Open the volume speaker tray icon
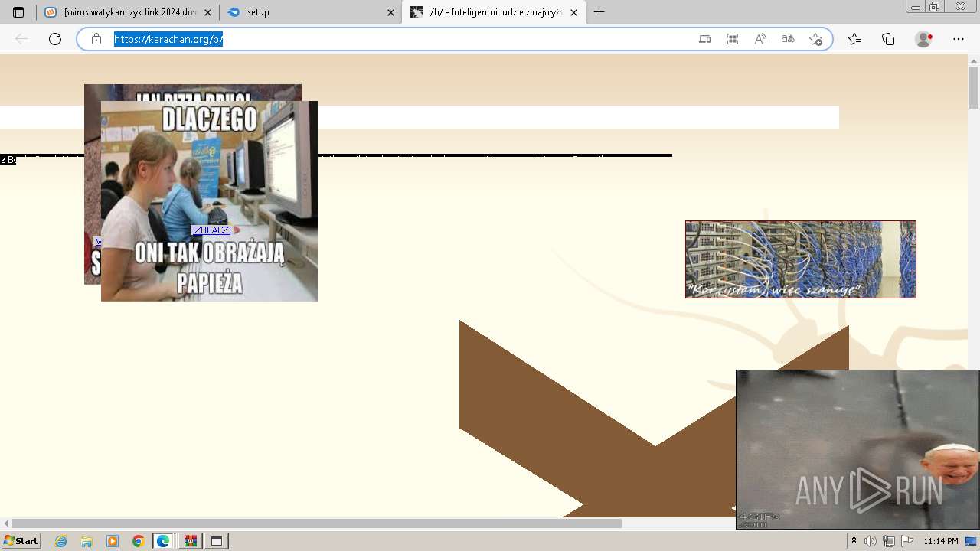Viewport: 980px width, 551px height. (871, 541)
